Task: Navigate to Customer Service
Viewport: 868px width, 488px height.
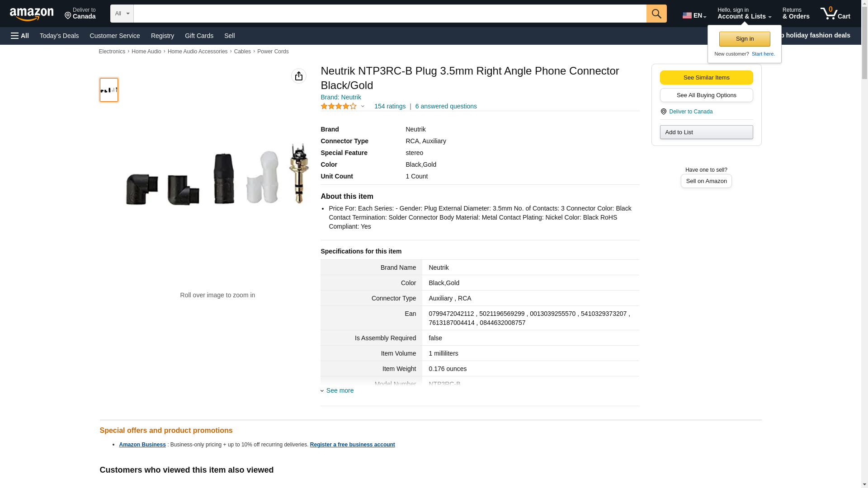Action: click(115, 36)
